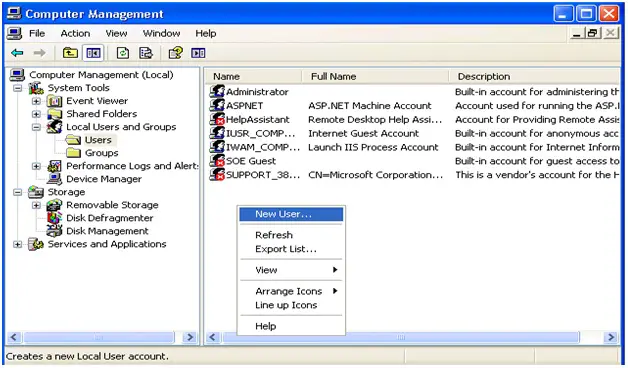Click the disabled HelpAssistant user icon
Screen dimensions: 628x368
click(217, 119)
